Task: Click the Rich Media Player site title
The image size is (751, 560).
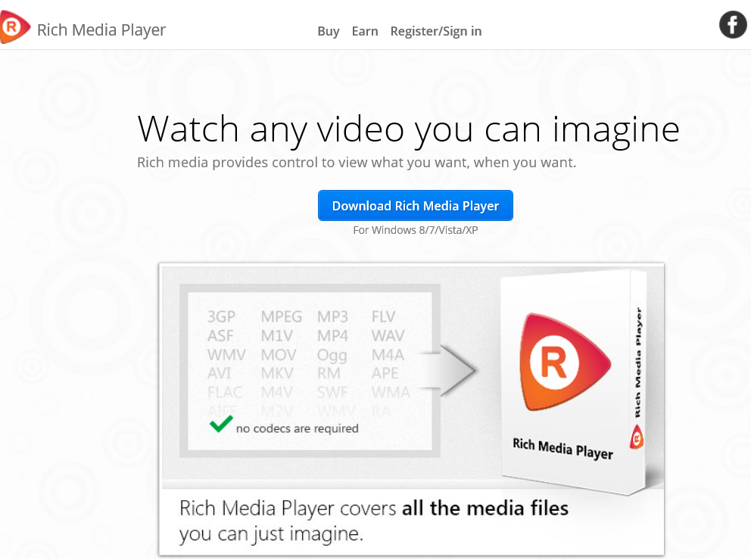Action: coord(101,30)
